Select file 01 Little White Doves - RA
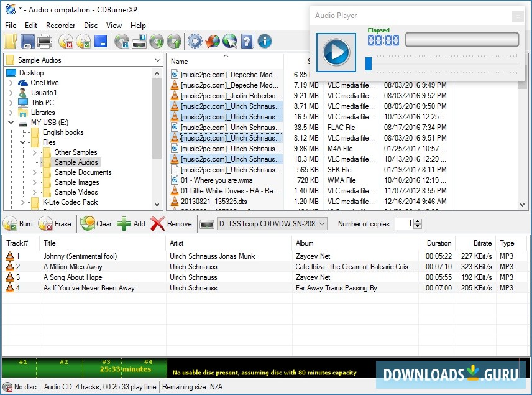Viewport: 532px width, 395px height. tap(230, 191)
